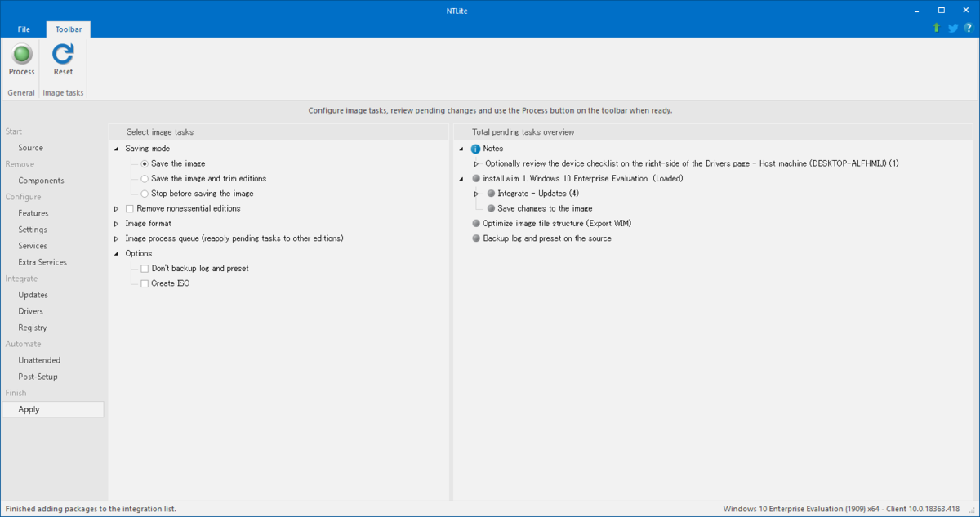Select Save the image and trim editions
The width and height of the screenshot is (980, 517).
(145, 178)
